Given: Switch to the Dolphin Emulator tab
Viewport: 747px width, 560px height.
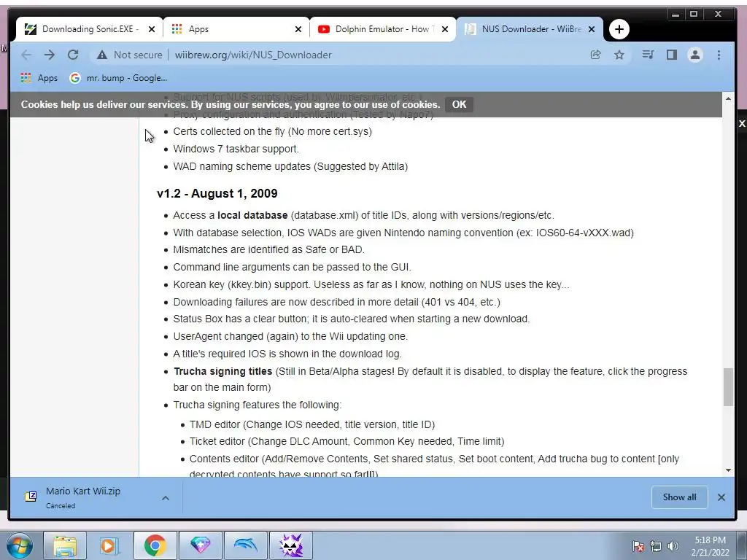Looking at the screenshot, I should point(382,29).
